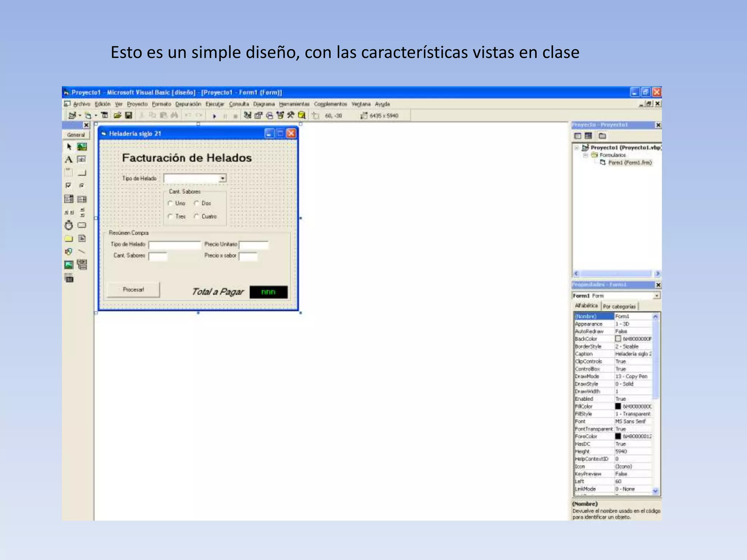Click the Procesar button on the form

(x=133, y=290)
